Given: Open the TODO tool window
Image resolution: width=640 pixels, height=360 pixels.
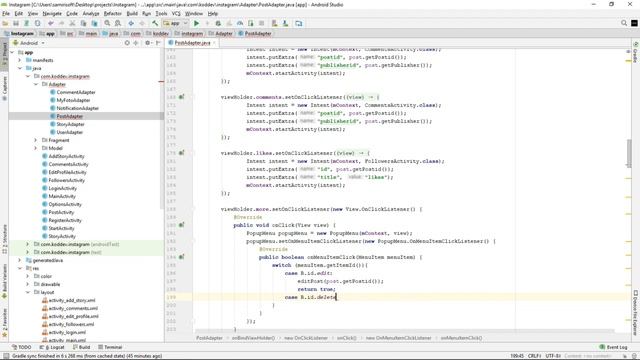Looking at the screenshot, I should 21,347.
